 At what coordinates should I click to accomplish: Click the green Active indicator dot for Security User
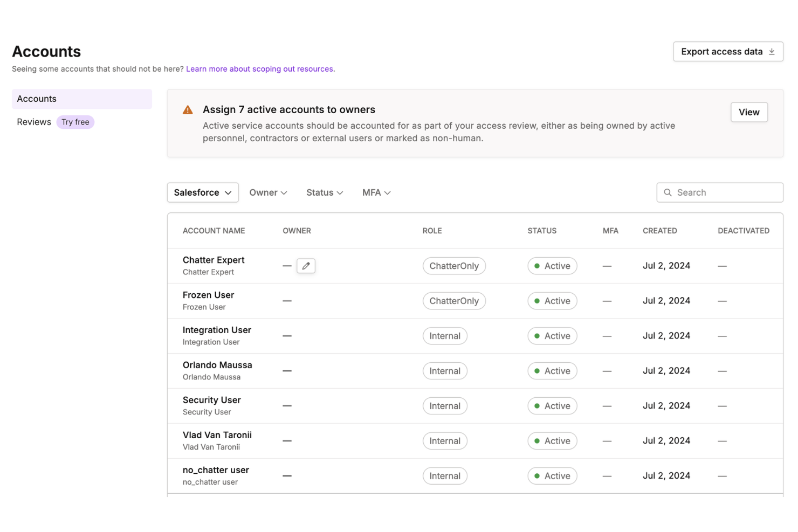click(x=536, y=406)
